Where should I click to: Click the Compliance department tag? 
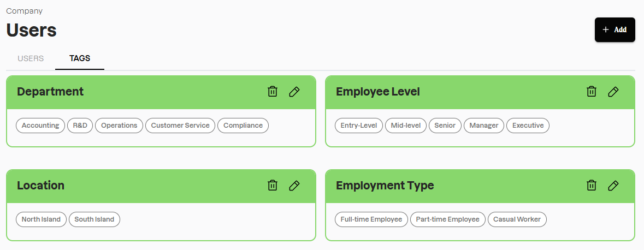243,126
